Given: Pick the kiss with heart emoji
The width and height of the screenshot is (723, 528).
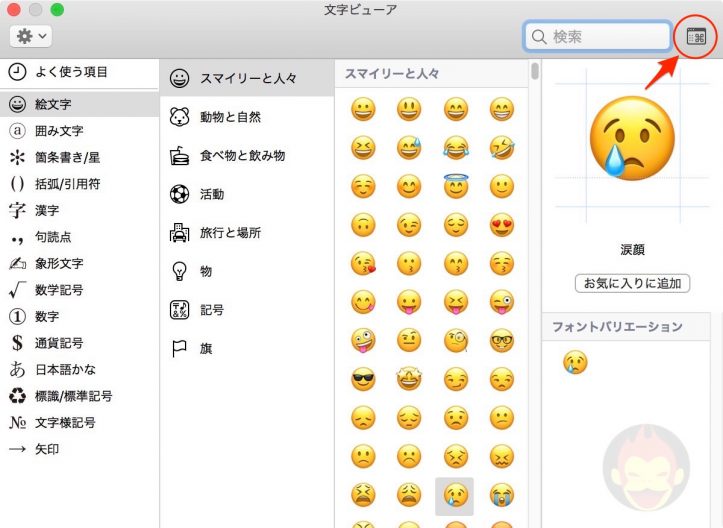Looking at the screenshot, I should click(363, 264).
